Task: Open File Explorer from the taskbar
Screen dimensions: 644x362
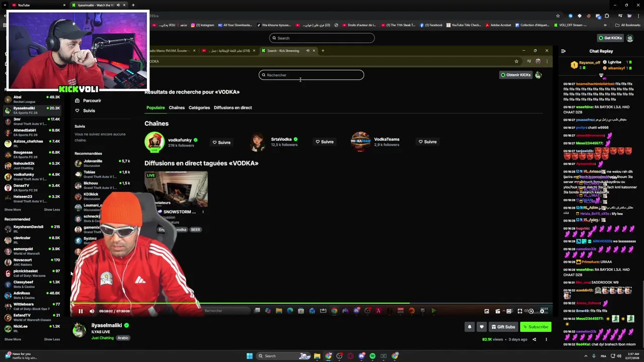Action: tap(317, 356)
